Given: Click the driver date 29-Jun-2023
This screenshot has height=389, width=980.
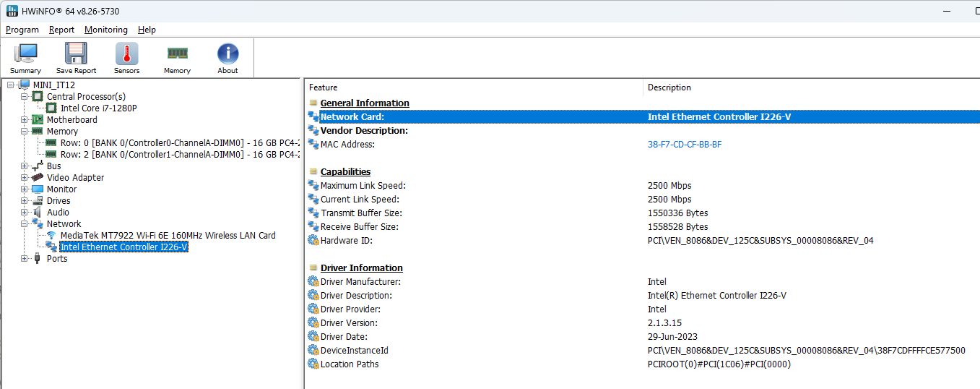Looking at the screenshot, I should pyautogui.click(x=672, y=337).
